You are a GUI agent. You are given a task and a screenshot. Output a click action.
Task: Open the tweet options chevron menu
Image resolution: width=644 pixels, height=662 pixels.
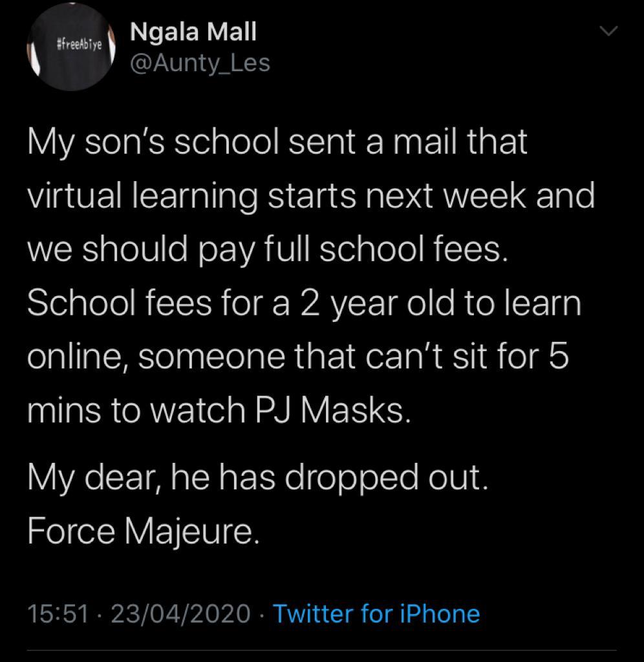(x=609, y=32)
